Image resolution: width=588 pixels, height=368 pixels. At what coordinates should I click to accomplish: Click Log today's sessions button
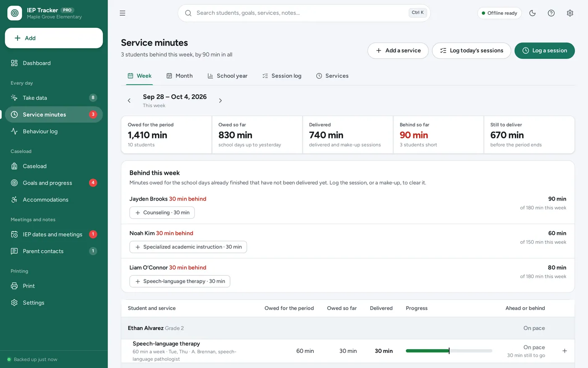[471, 50]
